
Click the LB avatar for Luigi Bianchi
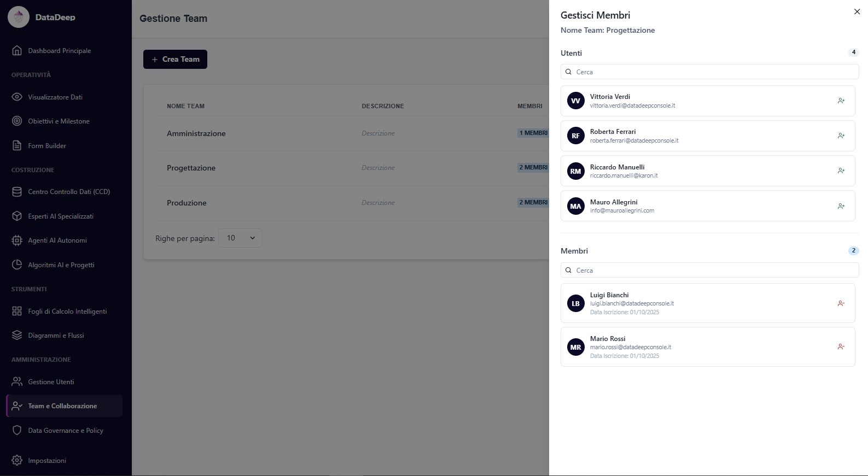[575, 303]
